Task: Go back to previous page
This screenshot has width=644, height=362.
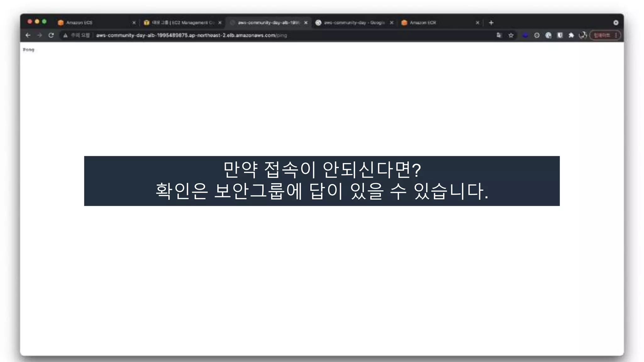Action: 28,35
